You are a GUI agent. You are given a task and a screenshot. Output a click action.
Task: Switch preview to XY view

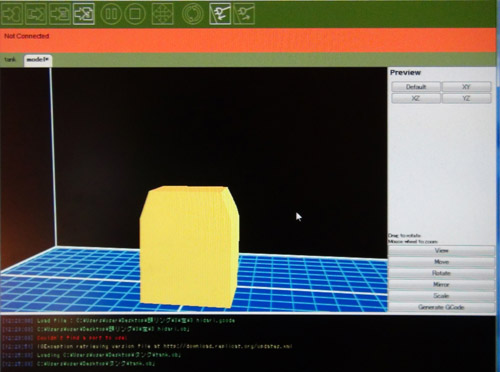pos(466,87)
